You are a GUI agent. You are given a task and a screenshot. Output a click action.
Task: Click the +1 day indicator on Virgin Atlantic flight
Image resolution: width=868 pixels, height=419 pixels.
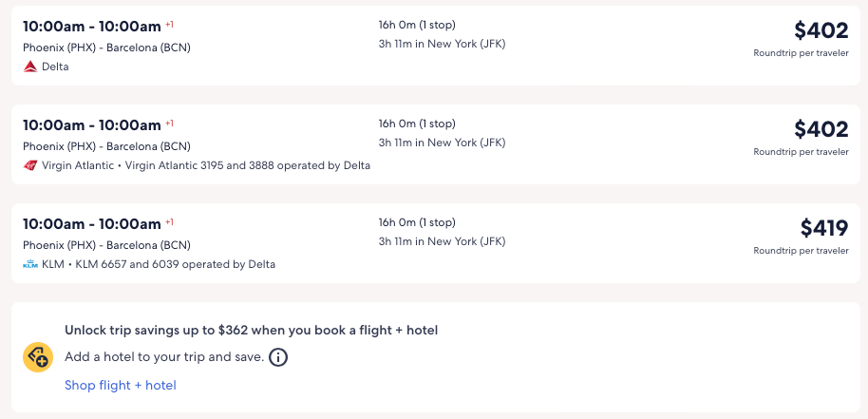click(x=169, y=123)
